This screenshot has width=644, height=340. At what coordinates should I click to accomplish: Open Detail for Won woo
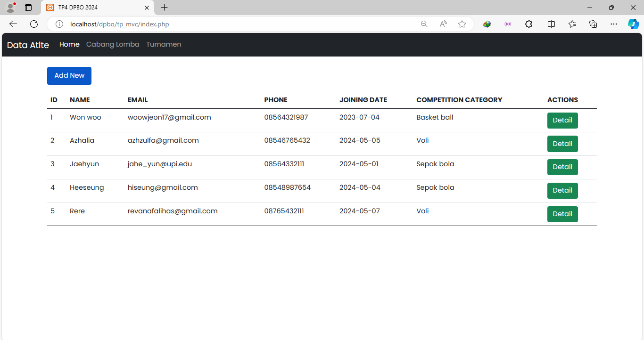[562, 121]
